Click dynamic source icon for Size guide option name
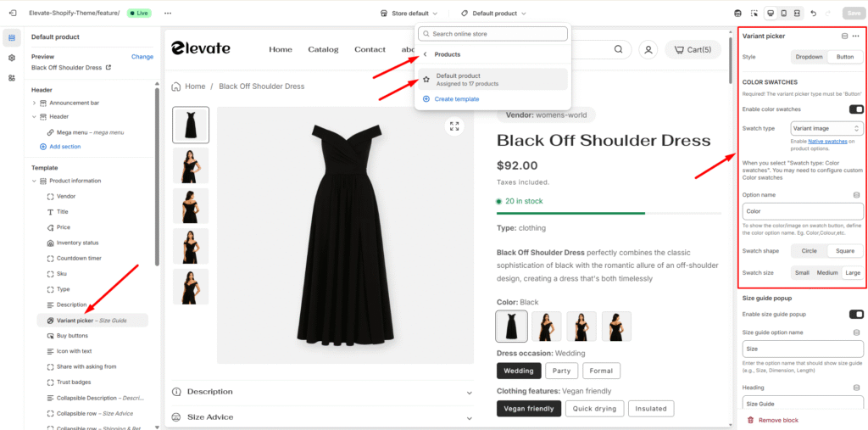The width and height of the screenshot is (868, 430). point(856,332)
